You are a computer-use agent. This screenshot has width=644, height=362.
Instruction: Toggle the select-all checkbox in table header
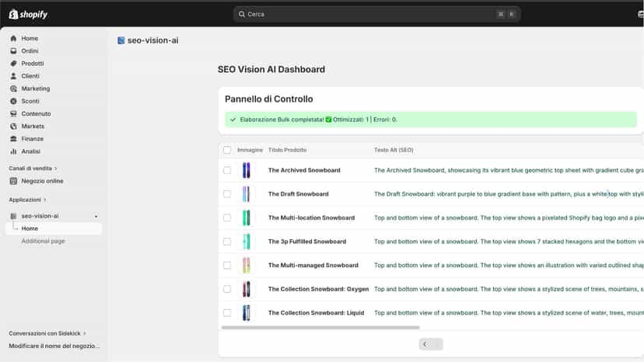tap(227, 150)
